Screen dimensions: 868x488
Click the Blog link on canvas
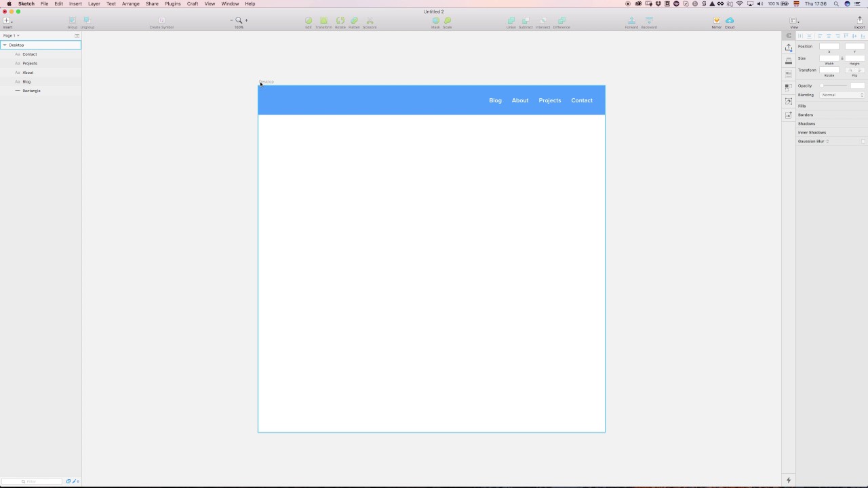(x=496, y=100)
